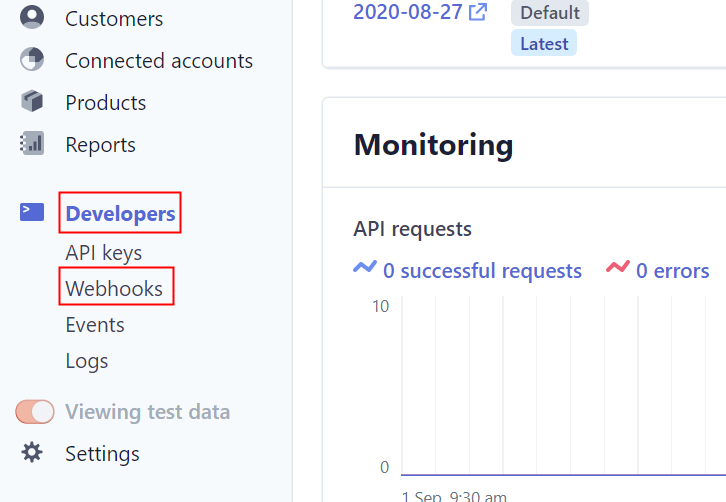726x502 pixels.
Task: Toggle the Viewing test data switch
Action: (x=35, y=412)
